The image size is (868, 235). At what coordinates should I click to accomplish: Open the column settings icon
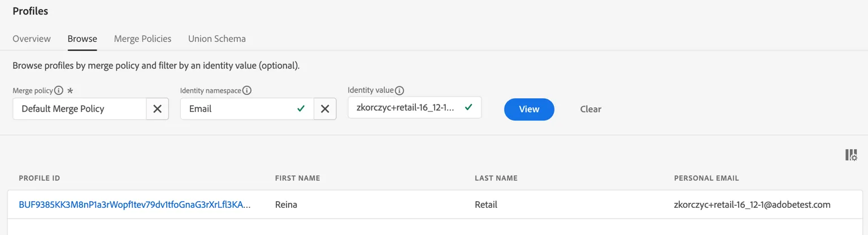tap(851, 155)
